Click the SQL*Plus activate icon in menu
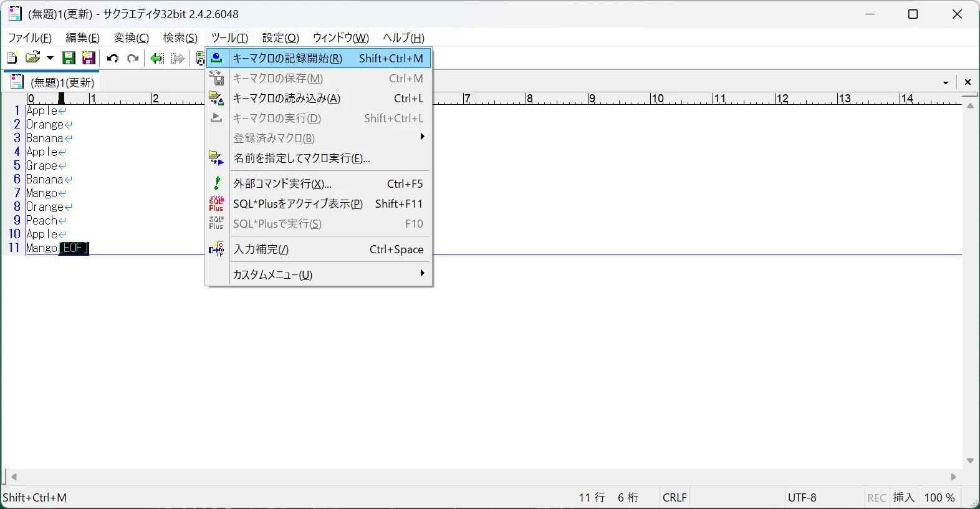980x509 pixels. click(x=216, y=204)
